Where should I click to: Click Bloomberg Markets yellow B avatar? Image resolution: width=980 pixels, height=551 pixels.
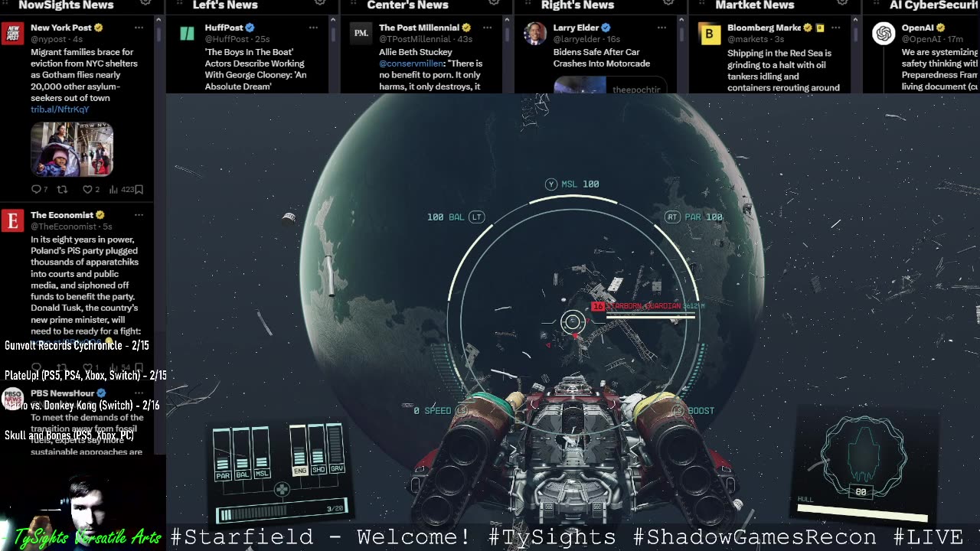(710, 34)
